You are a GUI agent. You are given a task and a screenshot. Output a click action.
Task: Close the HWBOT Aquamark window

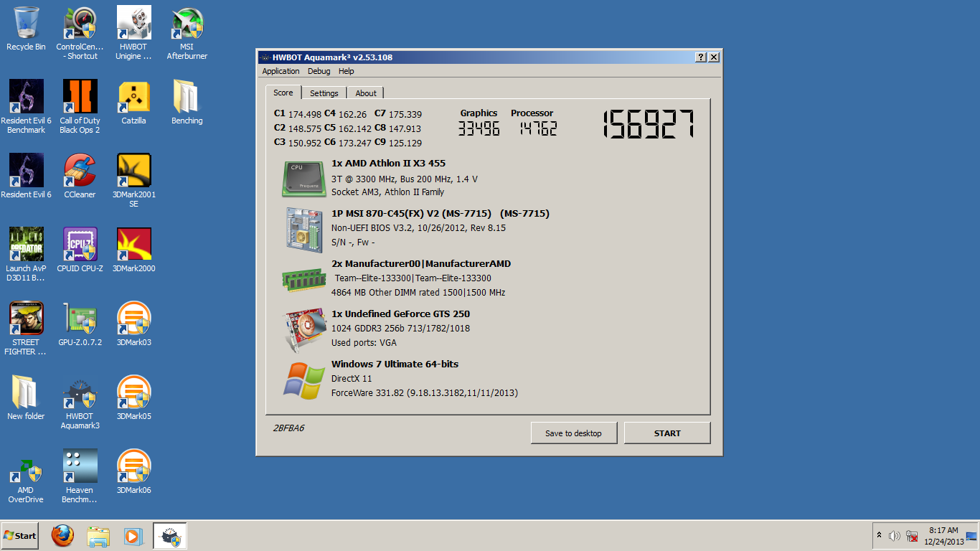[714, 57]
